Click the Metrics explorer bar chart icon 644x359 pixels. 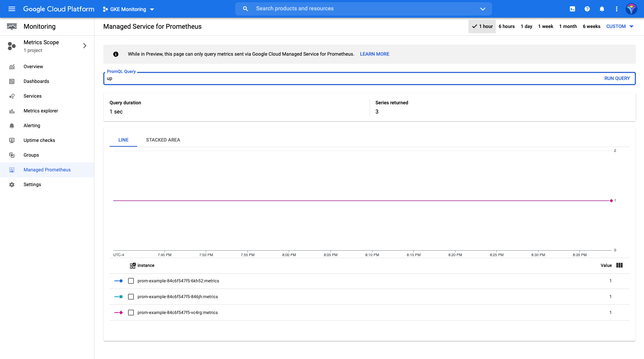12,111
